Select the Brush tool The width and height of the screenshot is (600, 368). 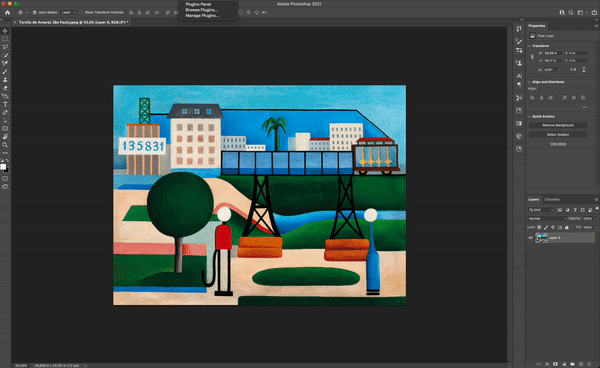click(x=5, y=72)
